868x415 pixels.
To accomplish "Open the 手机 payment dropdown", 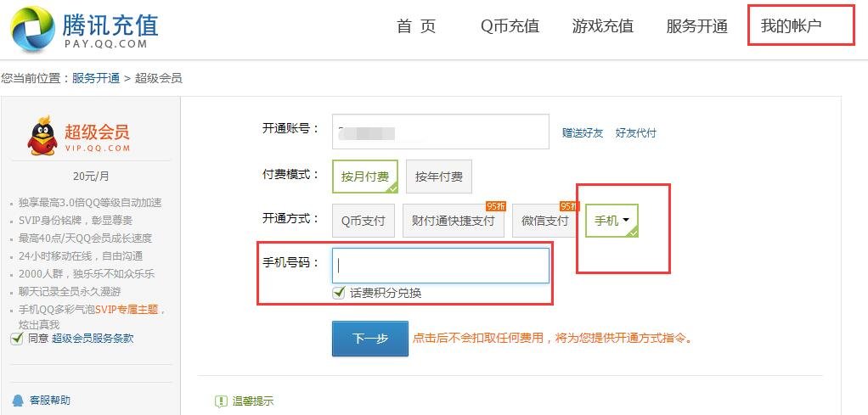I will [612, 221].
